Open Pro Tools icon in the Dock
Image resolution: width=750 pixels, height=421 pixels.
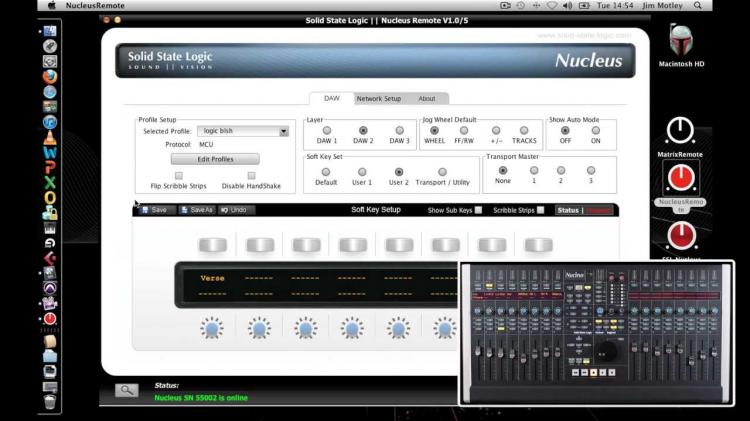50,288
